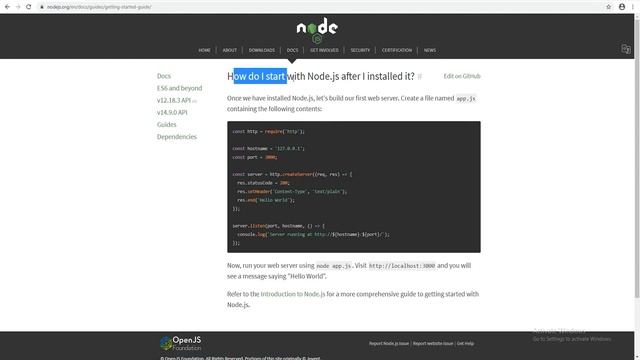Select Docs in the sidebar
This screenshot has width=640, height=360.
(164, 76)
